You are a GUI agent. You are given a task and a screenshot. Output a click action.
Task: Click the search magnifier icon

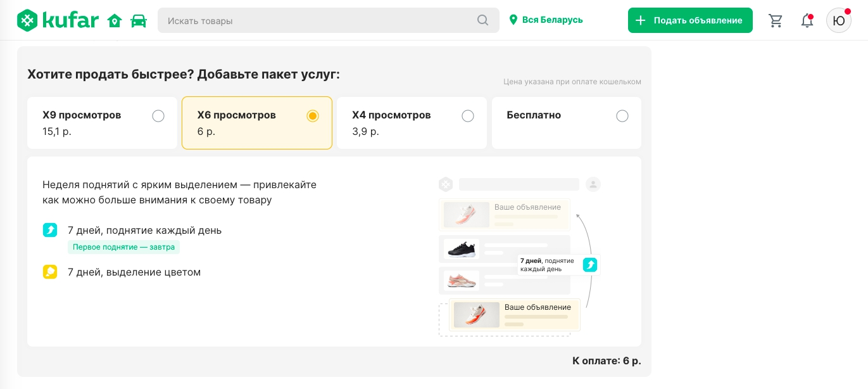click(482, 20)
